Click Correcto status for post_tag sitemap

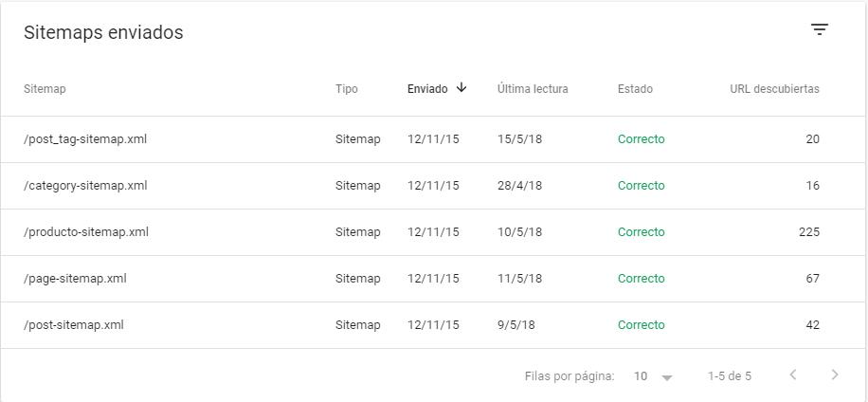642,139
